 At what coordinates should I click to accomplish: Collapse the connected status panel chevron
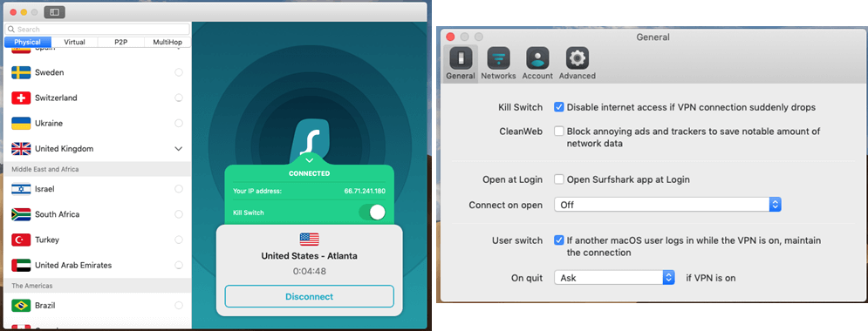click(x=310, y=160)
